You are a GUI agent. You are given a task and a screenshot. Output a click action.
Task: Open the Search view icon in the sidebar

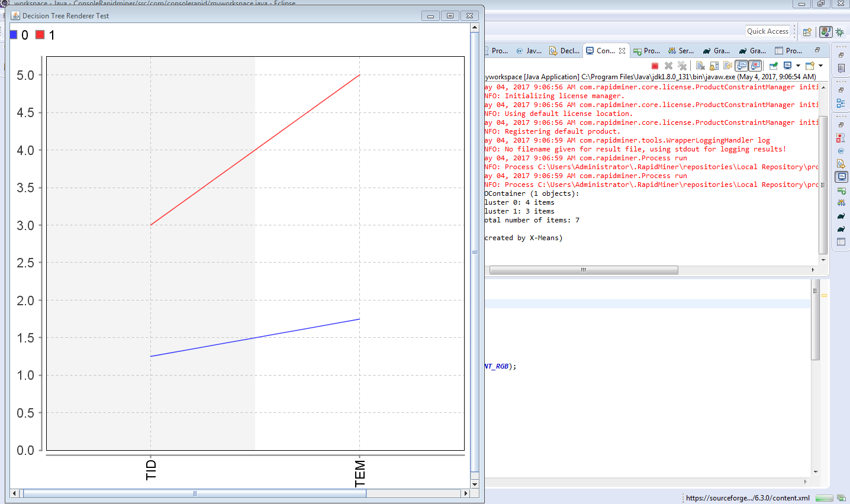(841, 138)
